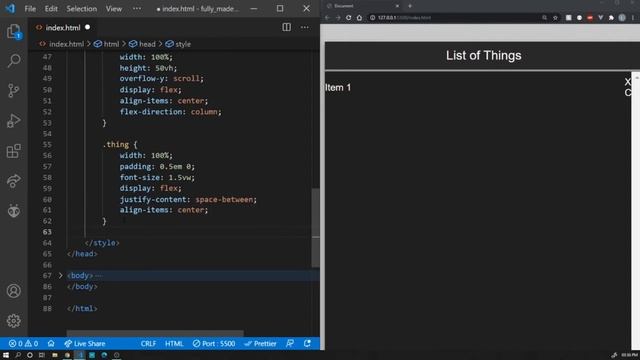The width and height of the screenshot is (640, 360).
Task: Open the alien-face extension icon in activity bar
Action: [13, 211]
